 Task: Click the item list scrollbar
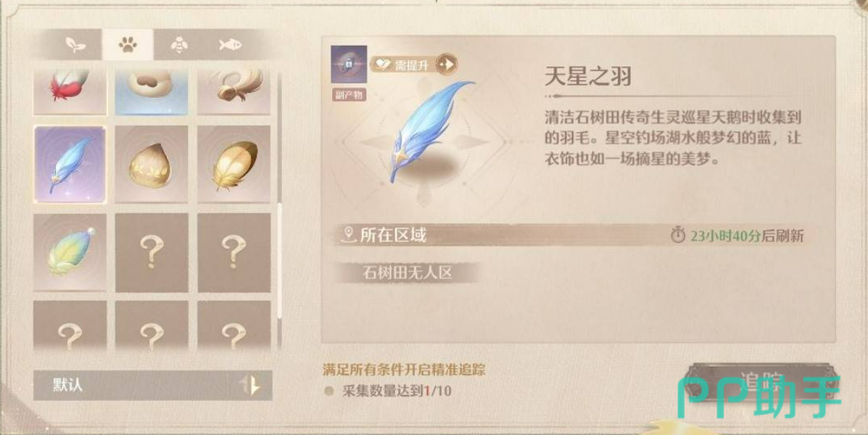pos(280,260)
